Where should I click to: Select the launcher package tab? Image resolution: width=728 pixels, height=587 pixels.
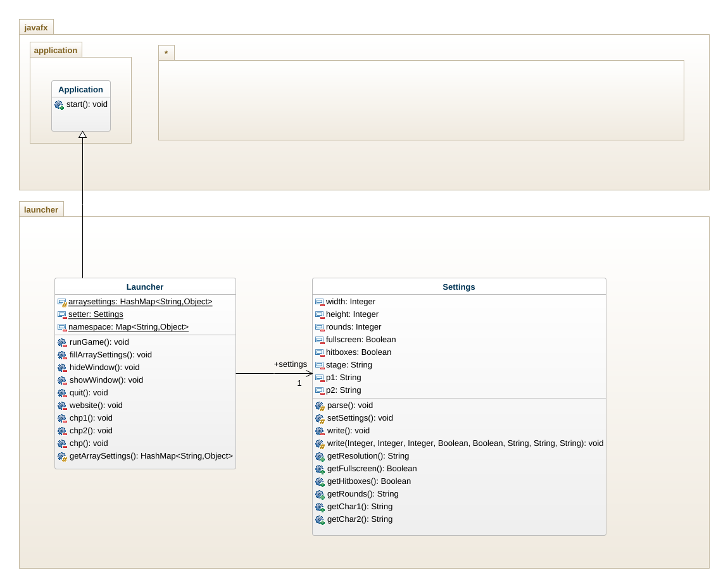pos(41,209)
